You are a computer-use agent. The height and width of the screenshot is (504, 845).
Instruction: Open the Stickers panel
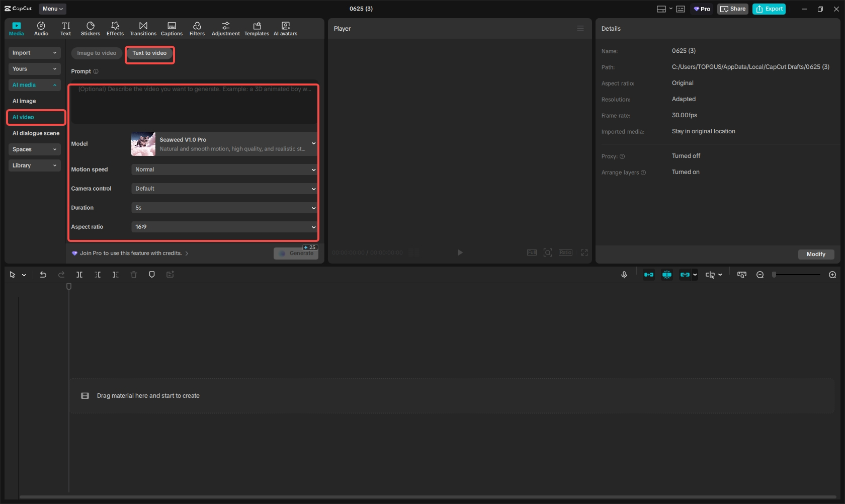91,28
